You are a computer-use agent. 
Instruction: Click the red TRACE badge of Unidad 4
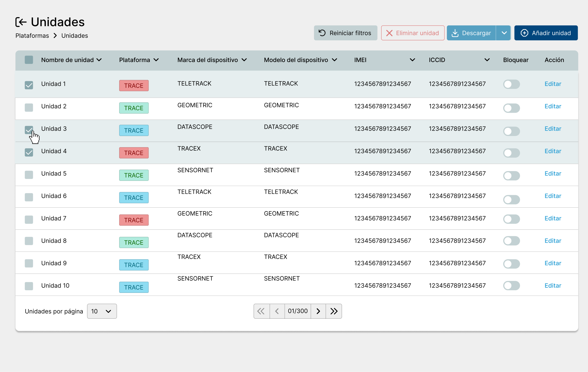134,153
